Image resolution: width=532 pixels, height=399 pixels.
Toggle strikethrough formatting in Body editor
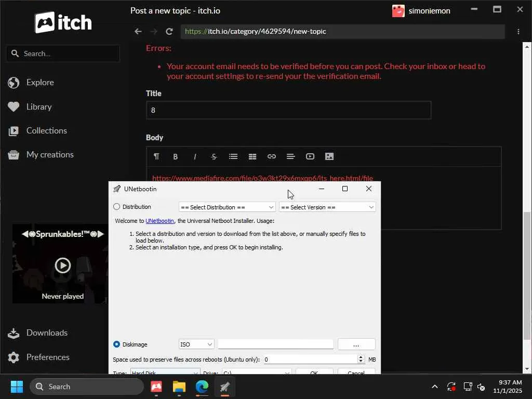pos(214,156)
